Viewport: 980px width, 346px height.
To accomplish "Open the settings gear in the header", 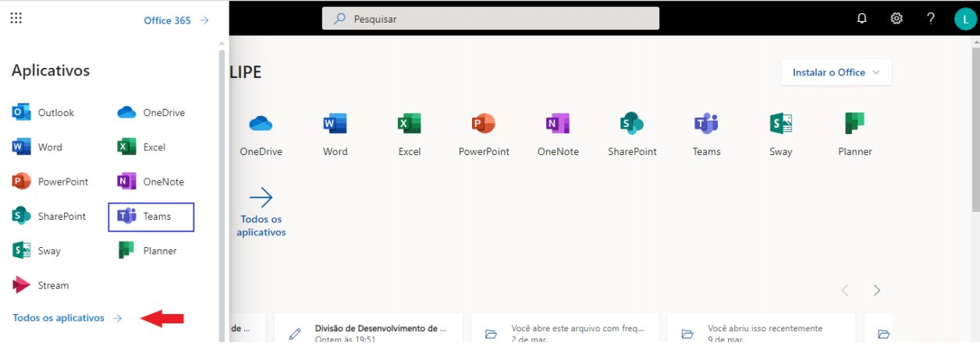I will [x=897, y=19].
